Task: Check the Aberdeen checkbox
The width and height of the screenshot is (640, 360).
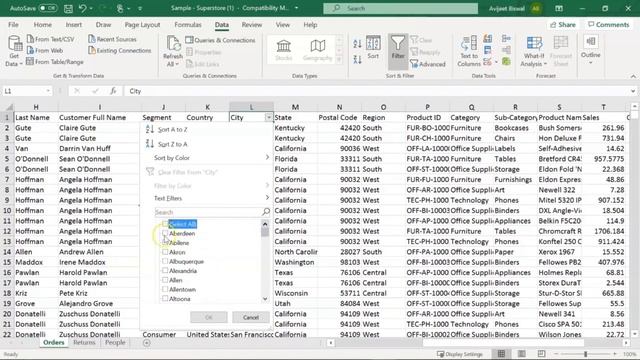Action: 165,233
